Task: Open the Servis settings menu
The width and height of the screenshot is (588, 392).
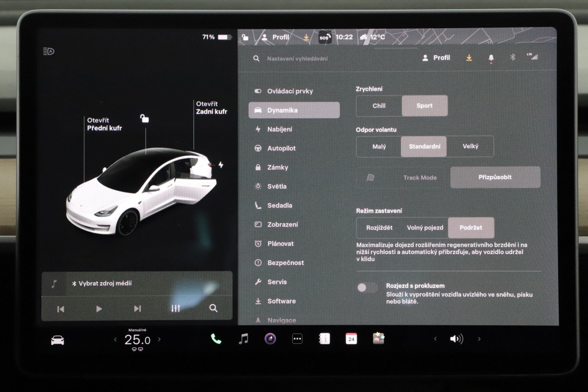Action: [294, 282]
